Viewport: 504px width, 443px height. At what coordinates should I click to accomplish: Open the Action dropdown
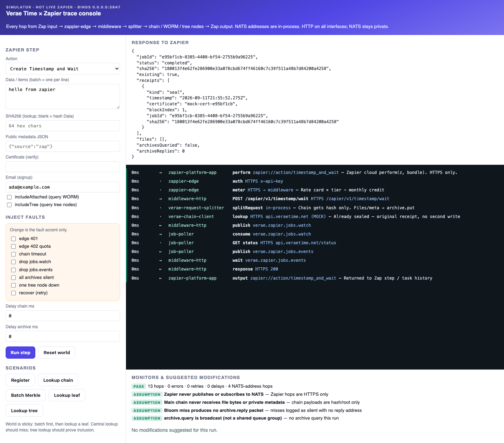click(x=63, y=69)
